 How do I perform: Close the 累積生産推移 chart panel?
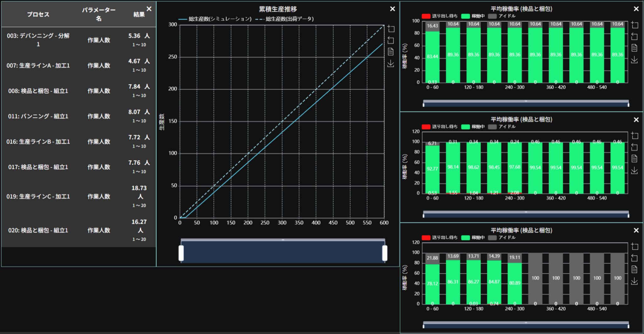point(392,9)
